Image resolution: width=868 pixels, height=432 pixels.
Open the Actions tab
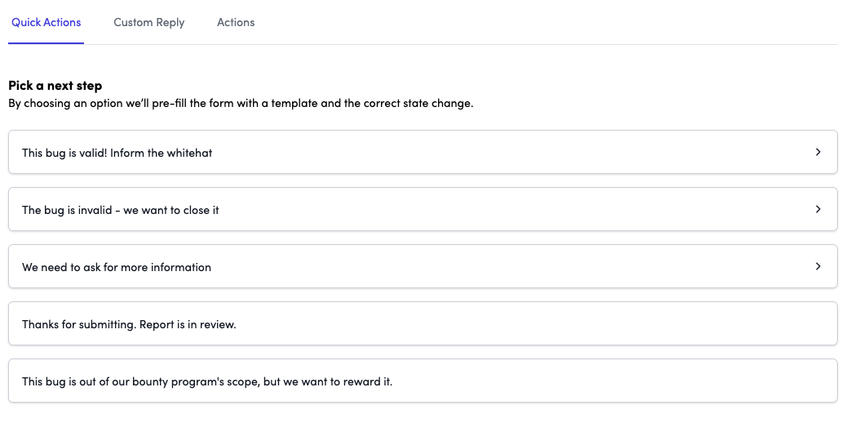click(x=236, y=22)
